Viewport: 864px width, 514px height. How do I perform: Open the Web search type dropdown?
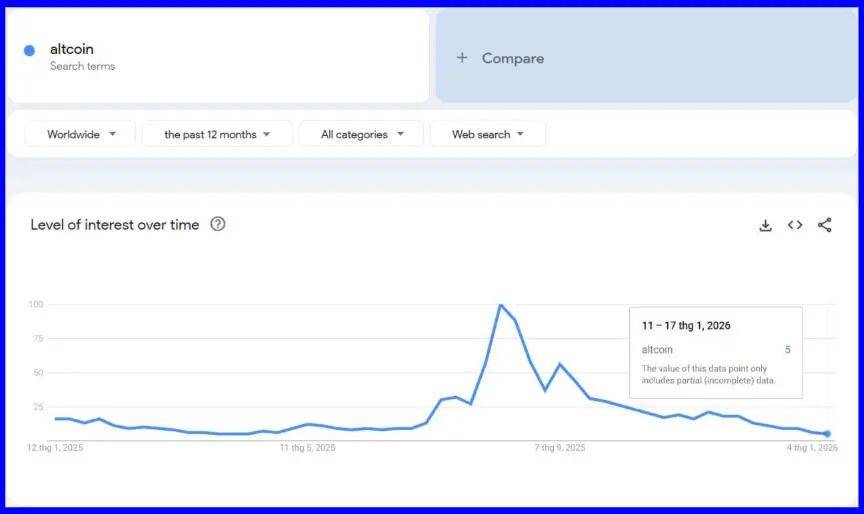coord(488,134)
